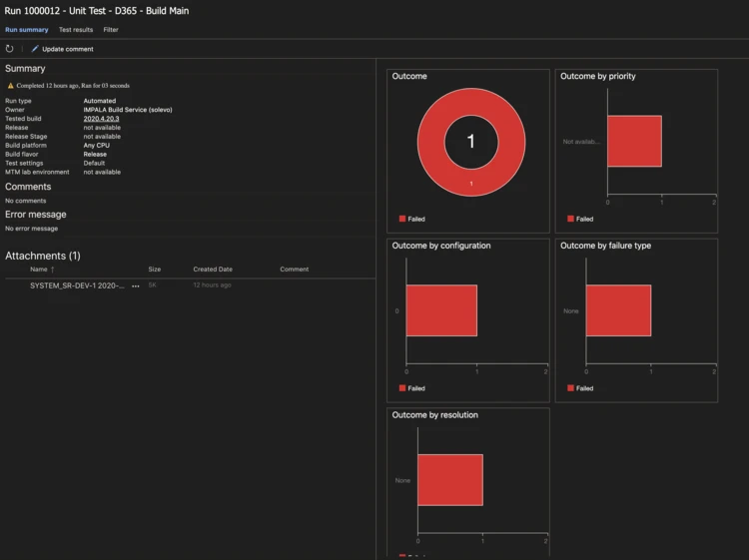This screenshot has height=560, width=749.
Task: Click Failed legend swatch in Outcome by failure type
Action: [571, 388]
